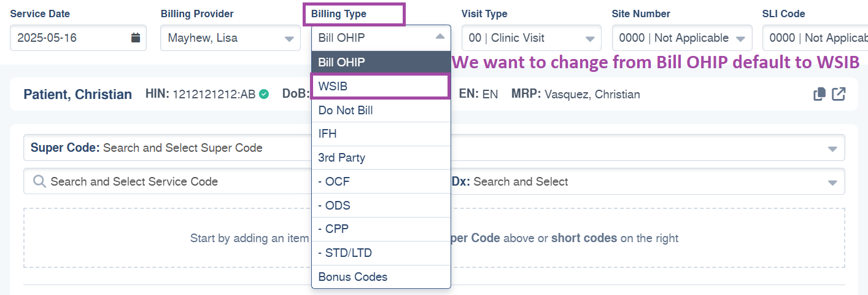
Task: Click the service code search magnifier icon
Action: (39, 181)
